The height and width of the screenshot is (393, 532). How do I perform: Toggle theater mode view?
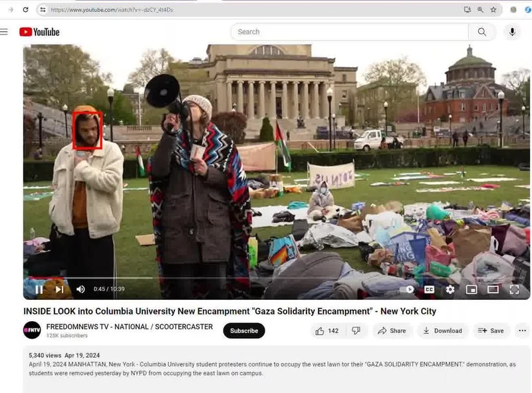(493, 289)
